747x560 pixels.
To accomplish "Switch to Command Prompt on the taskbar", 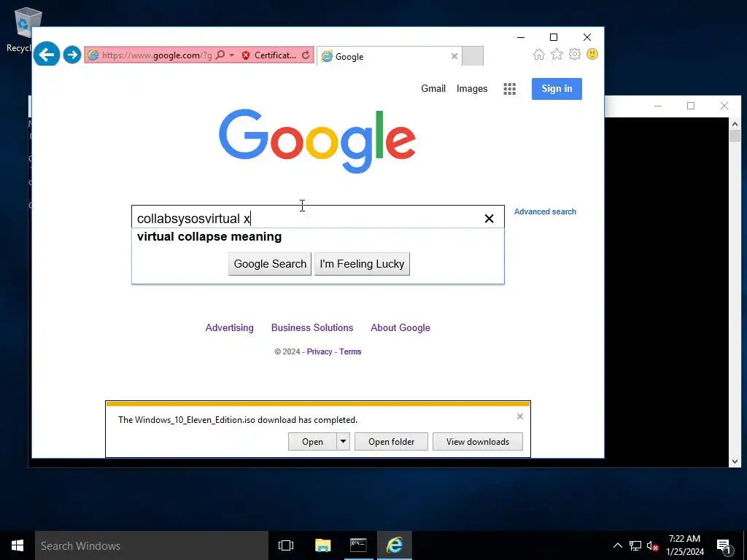I will point(358,545).
